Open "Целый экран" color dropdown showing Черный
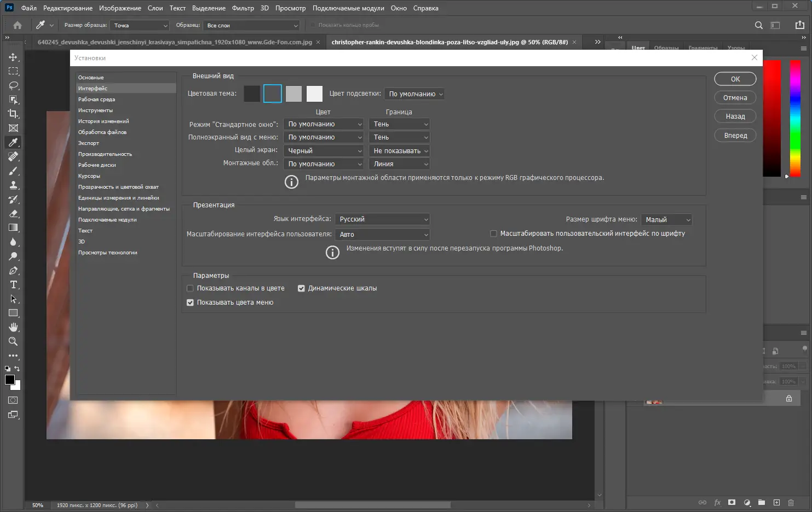The height and width of the screenshot is (512, 812). click(323, 151)
